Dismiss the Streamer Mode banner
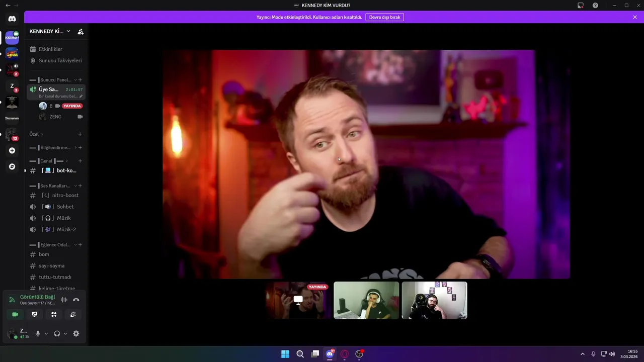This screenshot has width=644, height=362. coord(635,17)
